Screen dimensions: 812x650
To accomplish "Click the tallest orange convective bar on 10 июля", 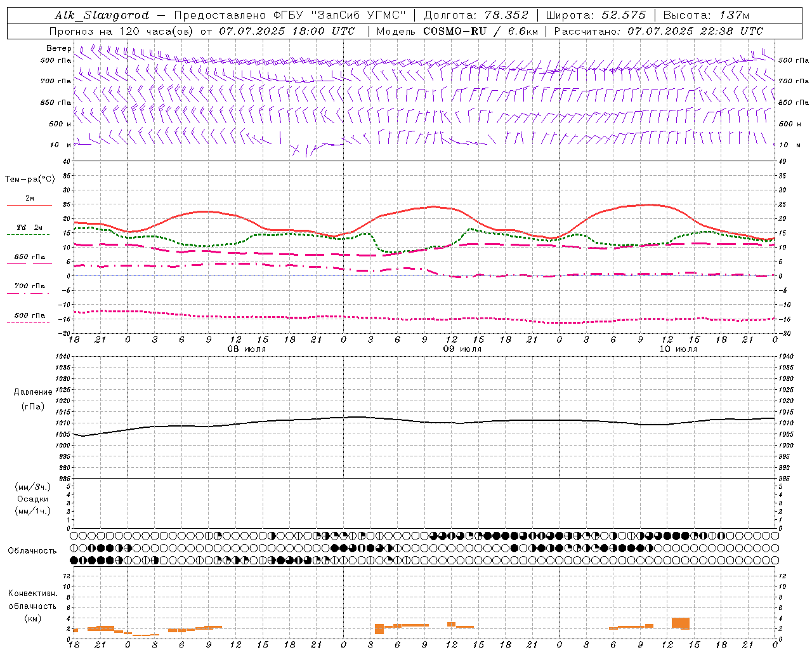I will (681, 623).
